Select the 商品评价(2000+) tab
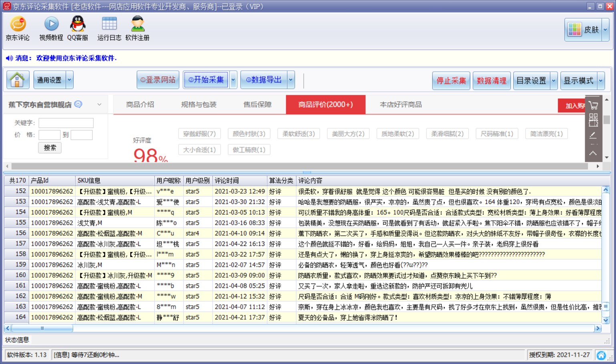 (x=326, y=104)
